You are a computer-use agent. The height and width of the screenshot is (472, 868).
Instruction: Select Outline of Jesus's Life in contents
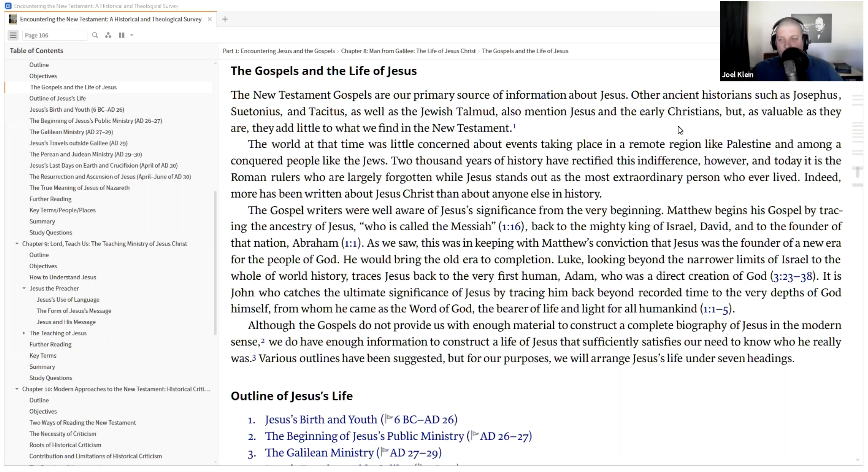[58, 98]
